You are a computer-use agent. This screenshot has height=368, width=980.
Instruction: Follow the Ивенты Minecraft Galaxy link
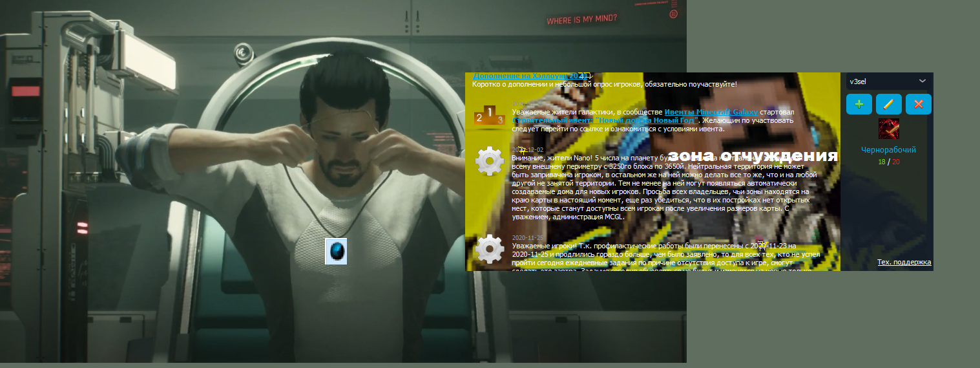pos(711,113)
